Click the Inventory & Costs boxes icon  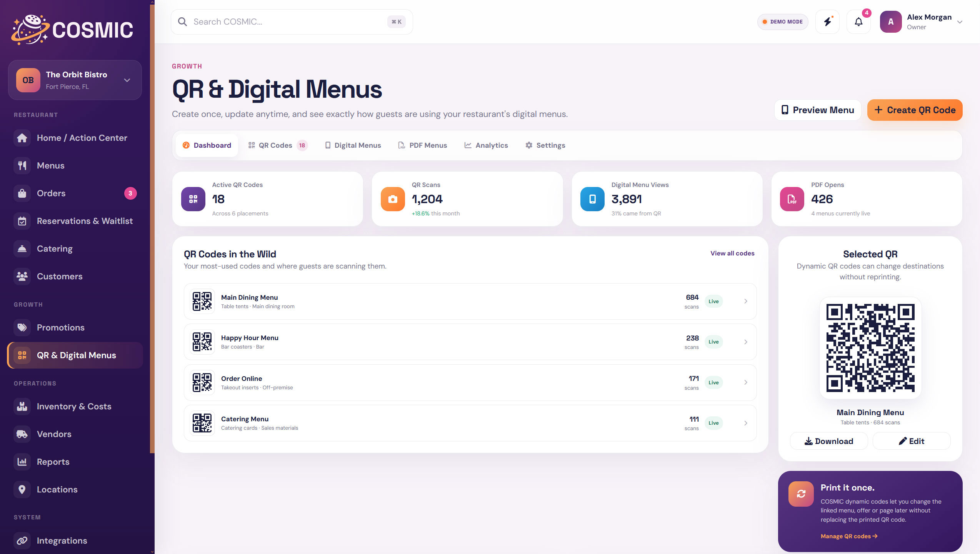pyautogui.click(x=22, y=406)
